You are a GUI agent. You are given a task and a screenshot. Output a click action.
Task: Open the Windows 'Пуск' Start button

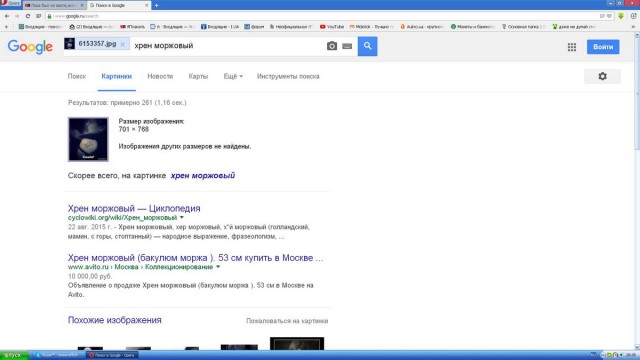coord(14,356)
